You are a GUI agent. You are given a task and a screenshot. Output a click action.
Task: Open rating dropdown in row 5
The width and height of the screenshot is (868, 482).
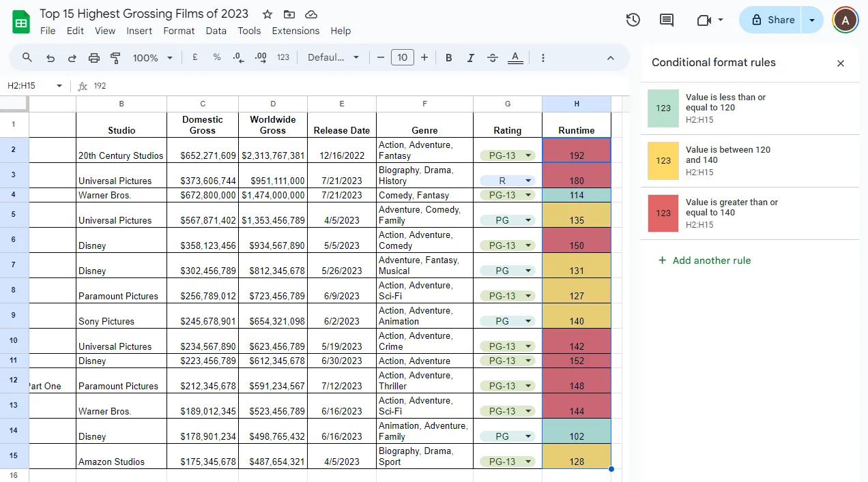(528, 220)
